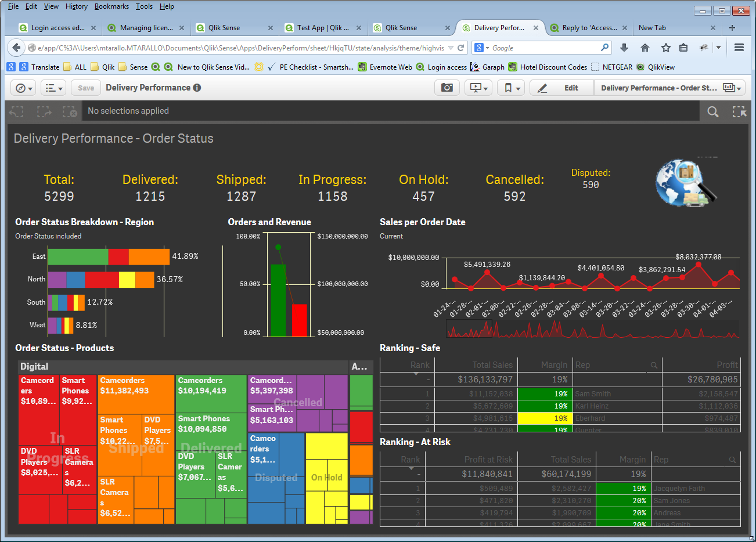This screenshot has width=756, height=542.
Task: Bookmark this page with the star icon
Action: coord(666,48)
